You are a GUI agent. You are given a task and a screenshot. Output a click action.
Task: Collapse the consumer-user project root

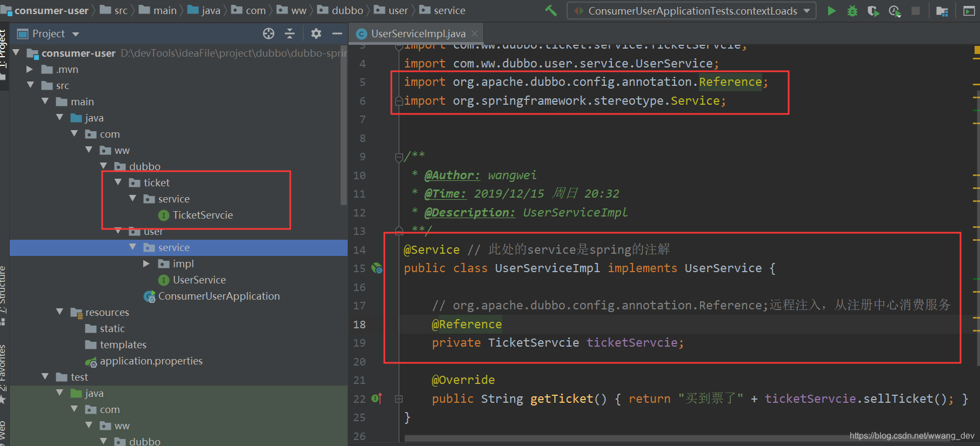[x=16, y=53]
